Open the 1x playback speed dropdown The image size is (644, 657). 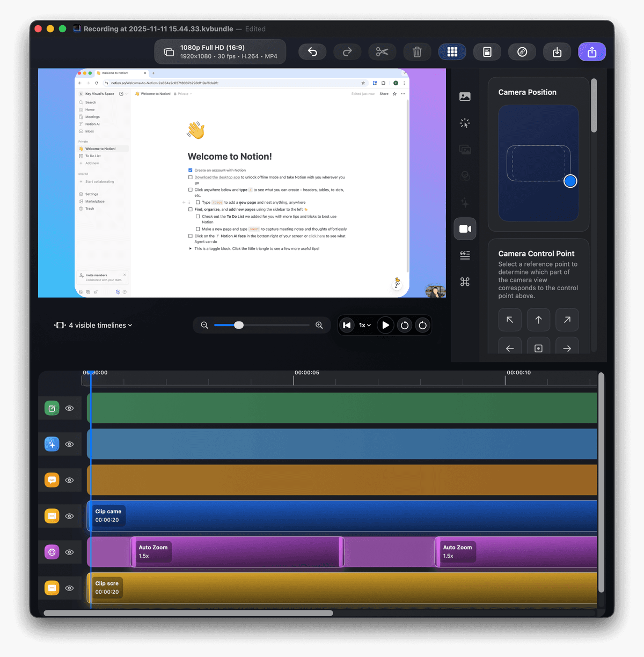[x=364, y=325]
